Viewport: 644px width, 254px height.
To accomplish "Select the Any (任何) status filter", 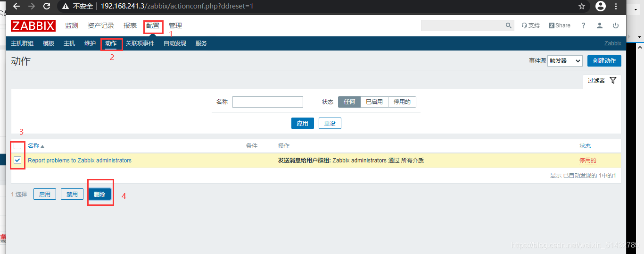I will [x=349, y=102].
